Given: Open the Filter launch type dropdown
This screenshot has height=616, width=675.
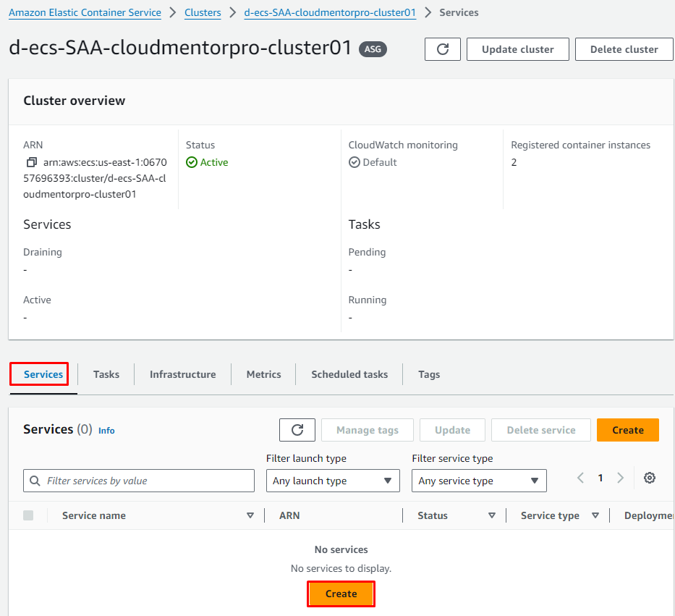Looking at the screenshot, I should 333,481.
